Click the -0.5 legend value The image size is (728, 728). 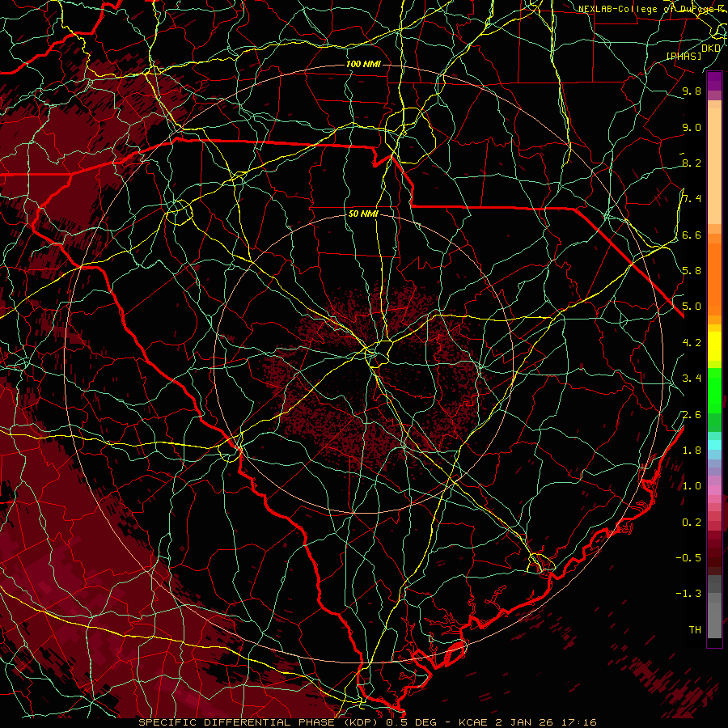(x=688, y=558)
